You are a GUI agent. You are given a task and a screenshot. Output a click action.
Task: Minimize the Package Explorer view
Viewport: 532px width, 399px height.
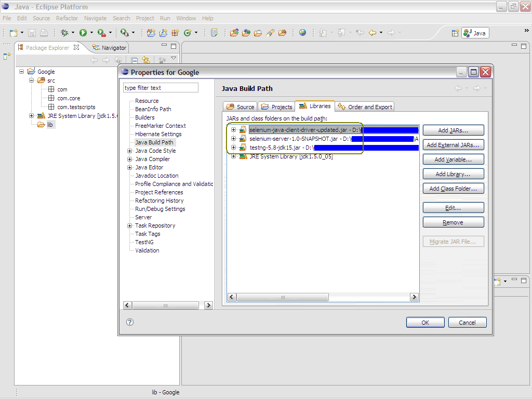pos(164,45)
